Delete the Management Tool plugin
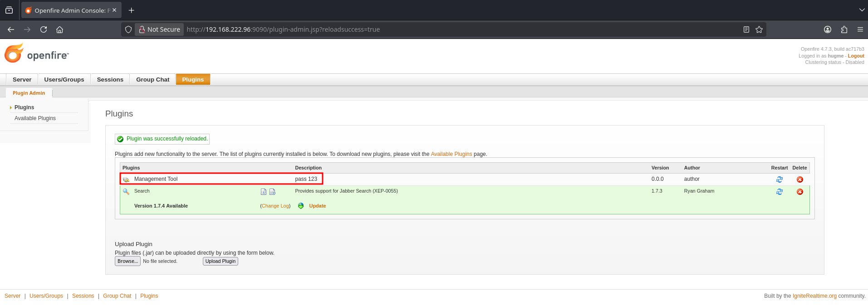This screenshot has height=305, width=868. tap(799, 179)
